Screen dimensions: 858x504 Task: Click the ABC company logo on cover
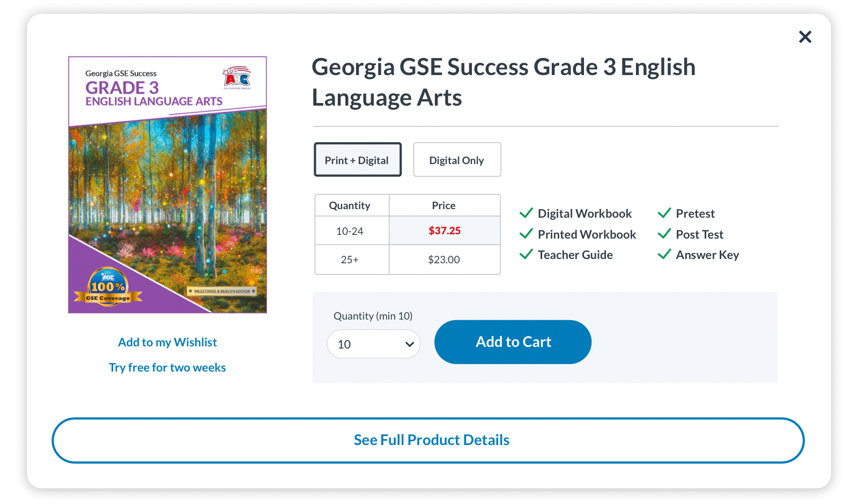pos(237,78)
